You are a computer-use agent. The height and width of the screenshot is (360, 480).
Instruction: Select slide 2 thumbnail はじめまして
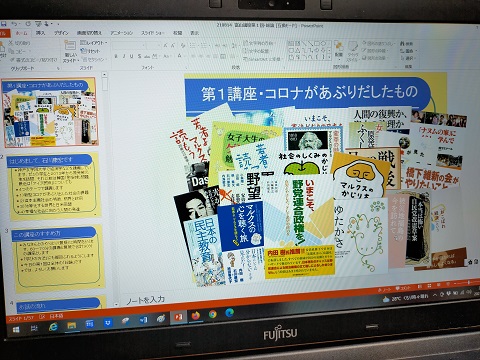(x=54, y=187)
